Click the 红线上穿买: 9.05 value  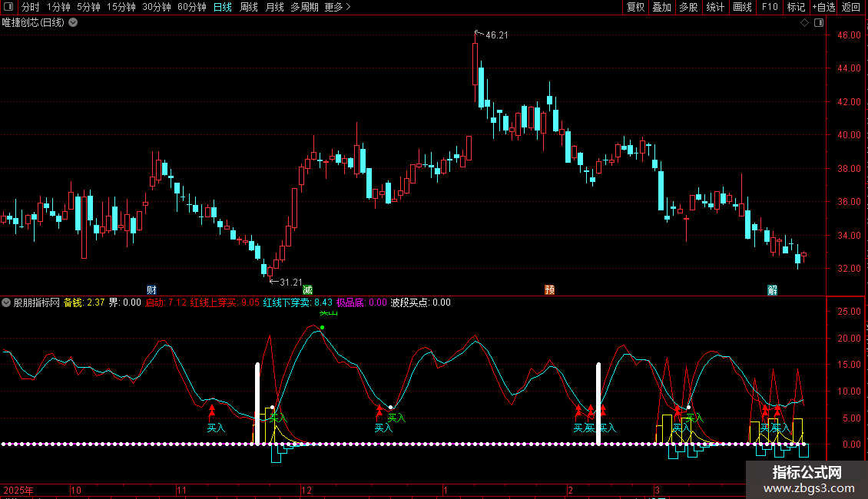(x=225, y=302)
